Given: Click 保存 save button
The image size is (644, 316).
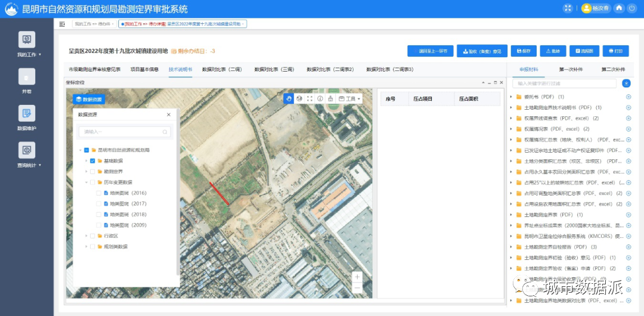Looking at the screenshot, I should [x=524, y=51].
